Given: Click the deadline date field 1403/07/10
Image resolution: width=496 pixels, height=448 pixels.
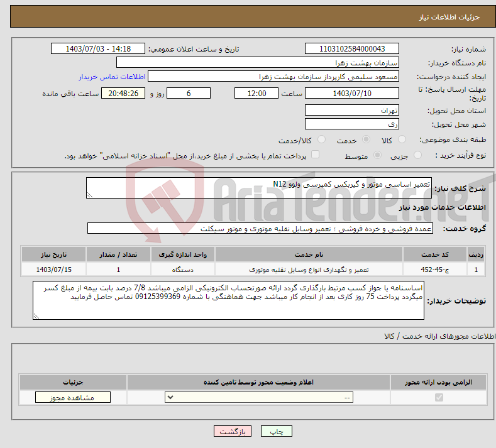Looking at the screenshot, I should tap(352, 93).
